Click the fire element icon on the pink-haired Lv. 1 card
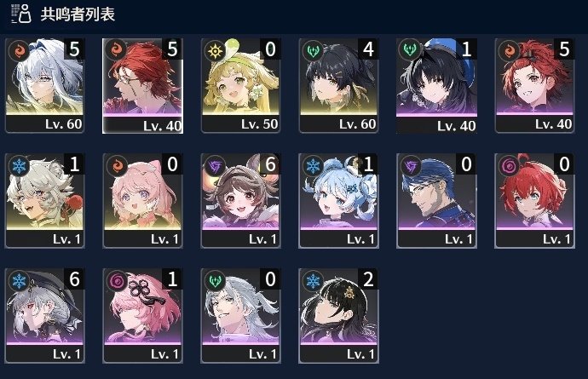The width and height of the screenshot is (588, 379). pyautogui.click(x=118, y=166)
